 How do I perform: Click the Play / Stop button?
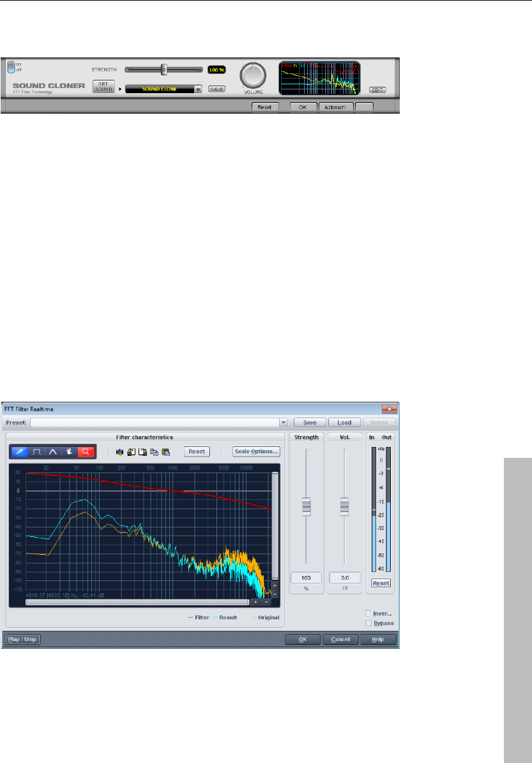(22, 639)
